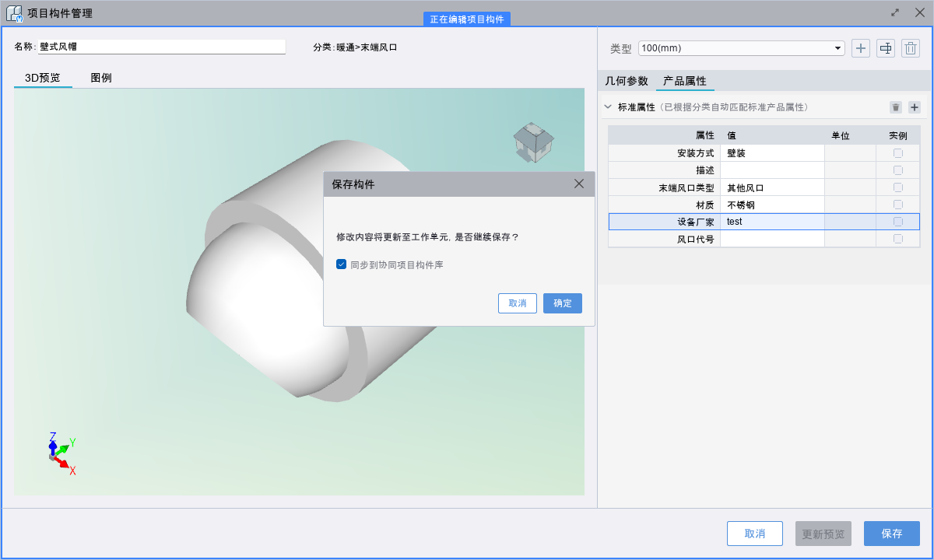
Task: Click the 名称 input field 壁式风帽
Action: pyautogui.click(x=162, y=47)
